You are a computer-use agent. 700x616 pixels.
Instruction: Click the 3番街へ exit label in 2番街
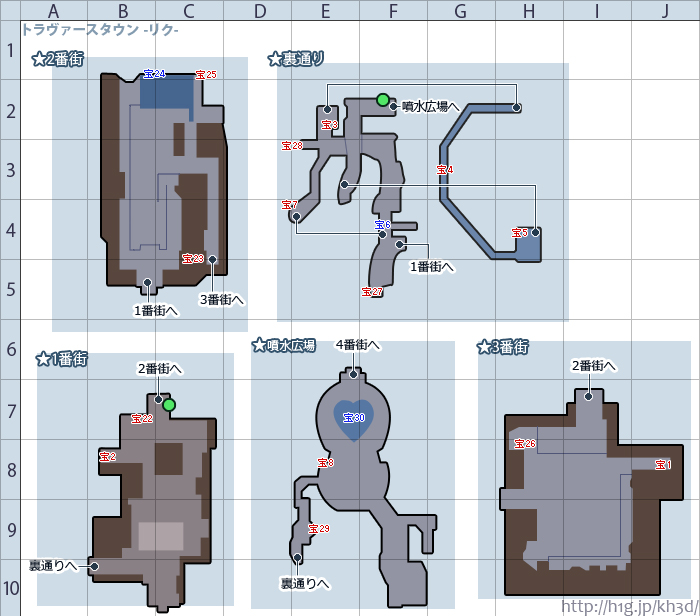(222, 298)
